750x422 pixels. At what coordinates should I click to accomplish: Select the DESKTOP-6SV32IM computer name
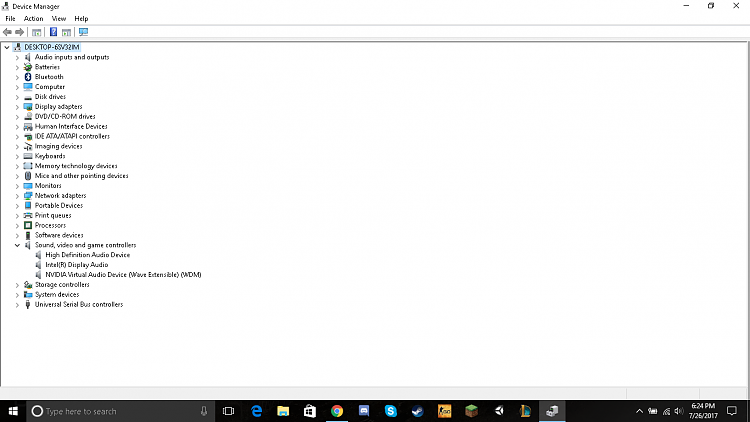(x=52, y=47)
